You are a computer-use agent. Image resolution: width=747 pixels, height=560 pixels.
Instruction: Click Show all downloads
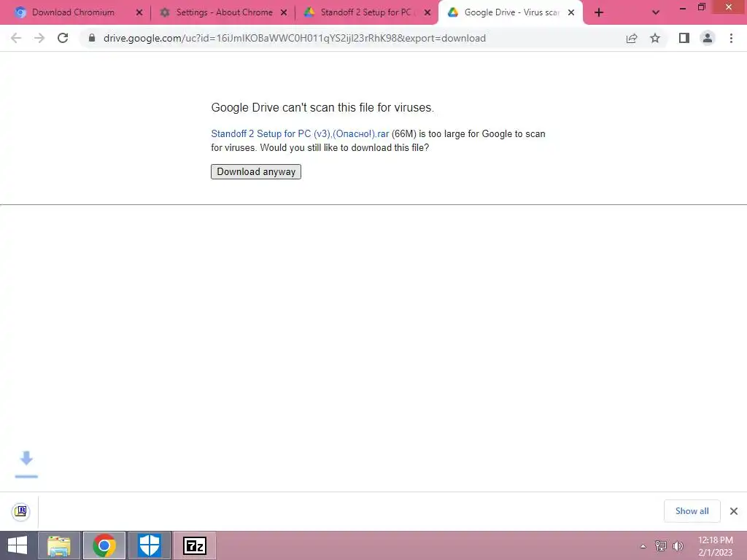tap(692, 511)
